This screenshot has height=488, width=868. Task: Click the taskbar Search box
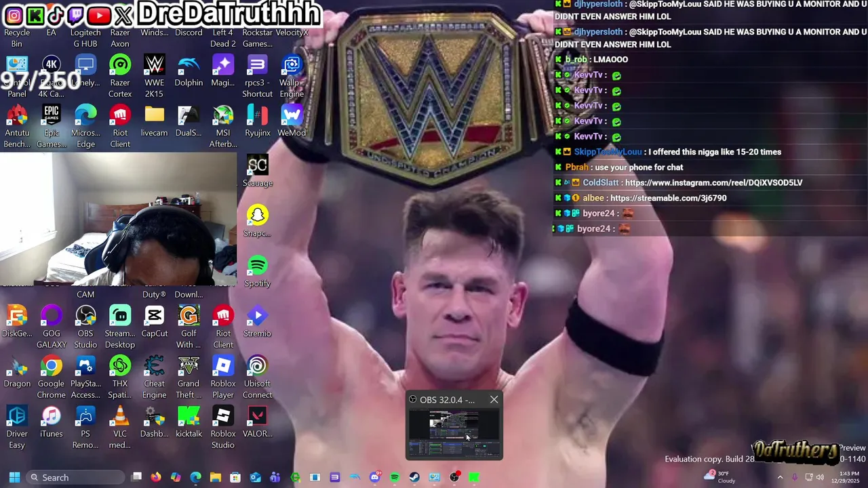76,477
